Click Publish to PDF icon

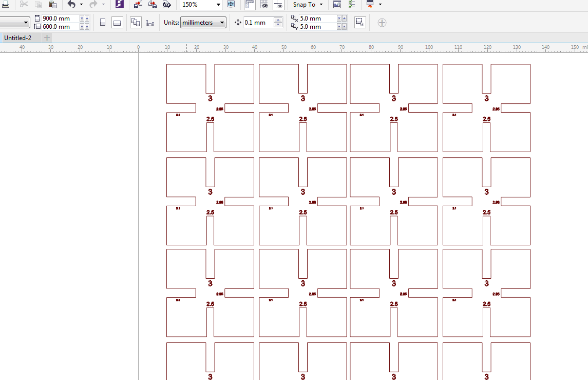point(166,5)
